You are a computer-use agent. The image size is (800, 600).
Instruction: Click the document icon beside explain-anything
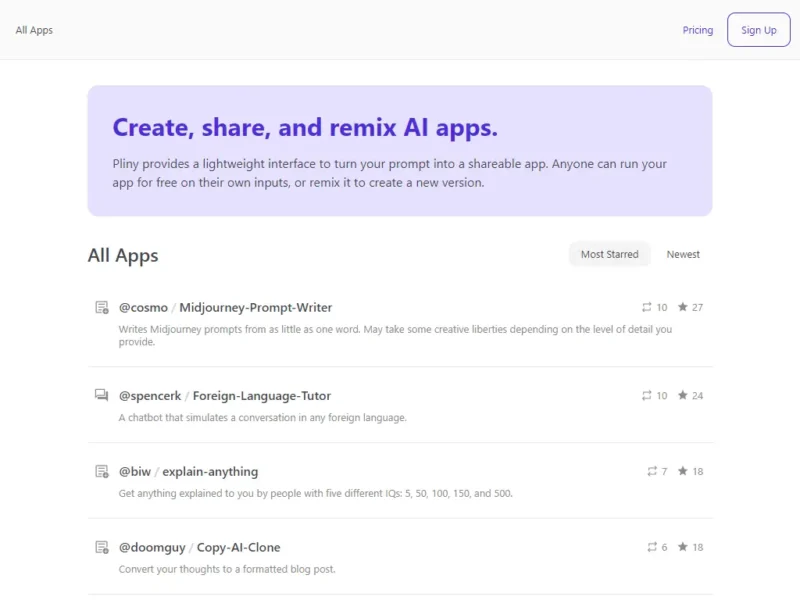(x=101, y=471)
